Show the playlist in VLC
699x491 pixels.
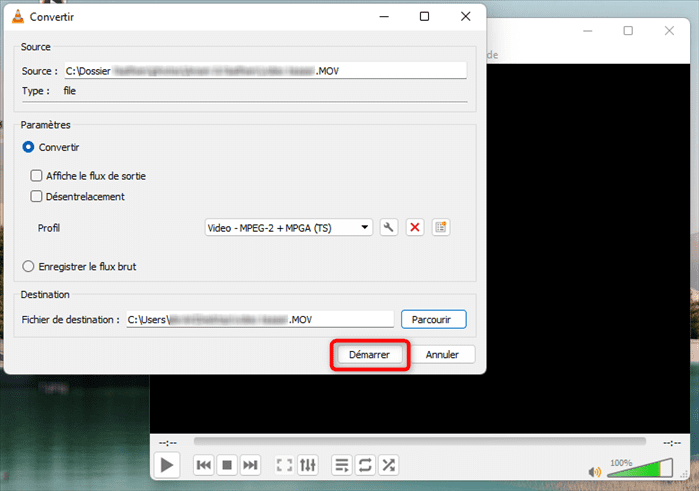[x=342, y=465]
